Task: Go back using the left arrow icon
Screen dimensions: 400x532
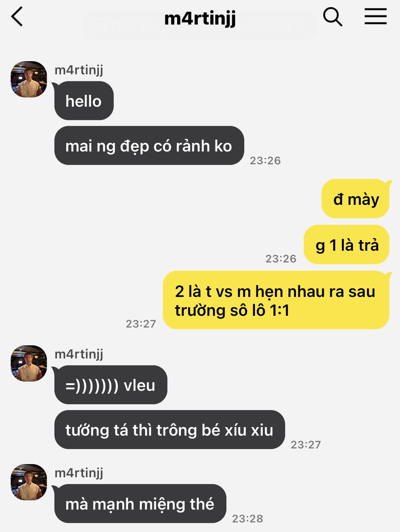Action: [x=17, y=17]
